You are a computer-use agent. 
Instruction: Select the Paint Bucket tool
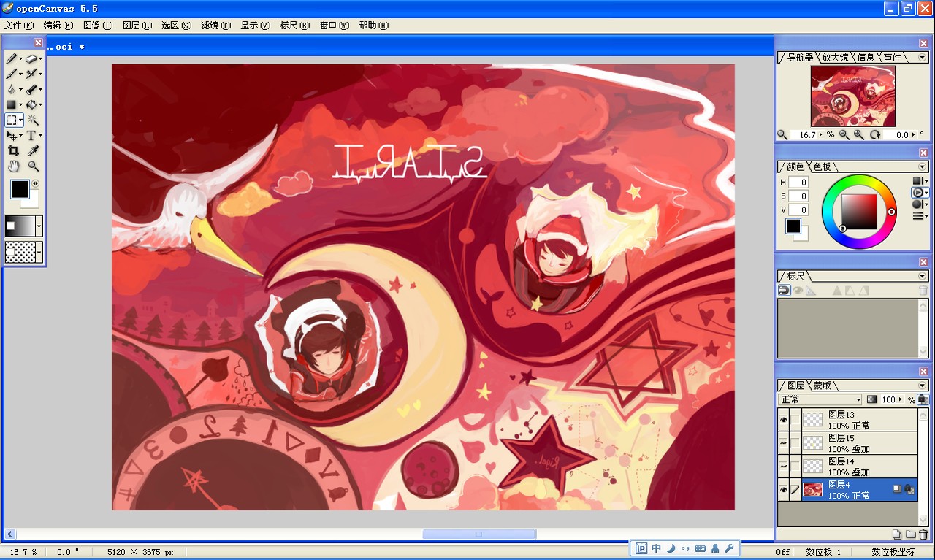coord(31,104)
